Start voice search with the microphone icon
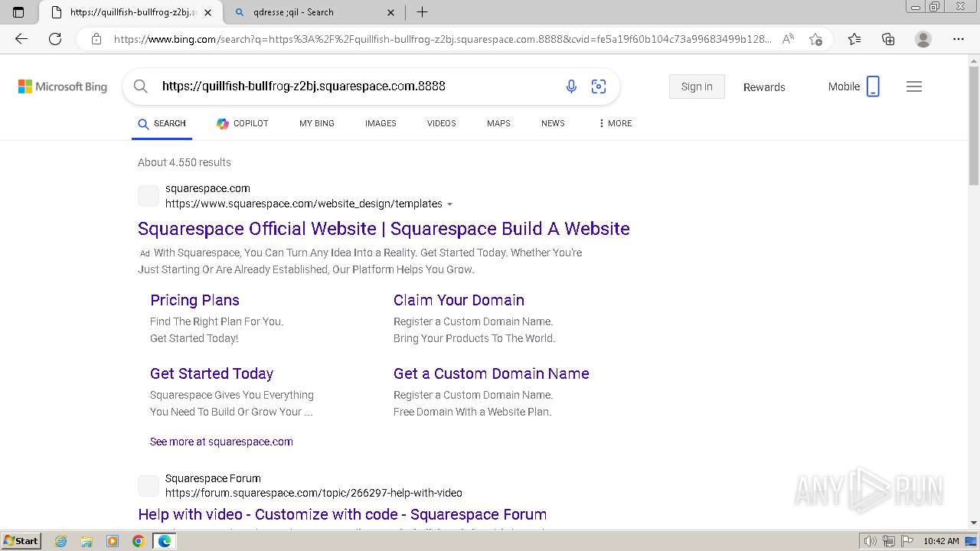This screenshot has width=980, height=551. point(571,86)
